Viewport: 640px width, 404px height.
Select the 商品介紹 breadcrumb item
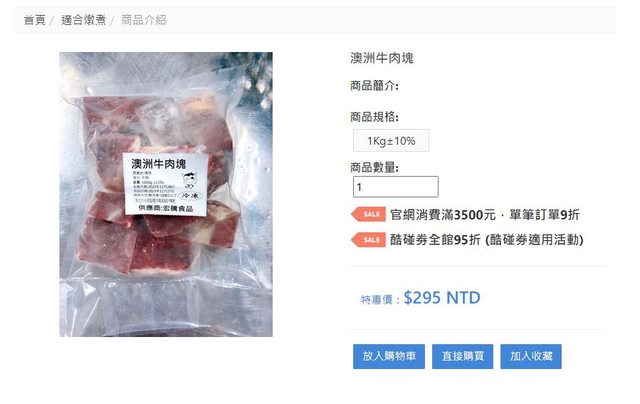tap(144, 20)
